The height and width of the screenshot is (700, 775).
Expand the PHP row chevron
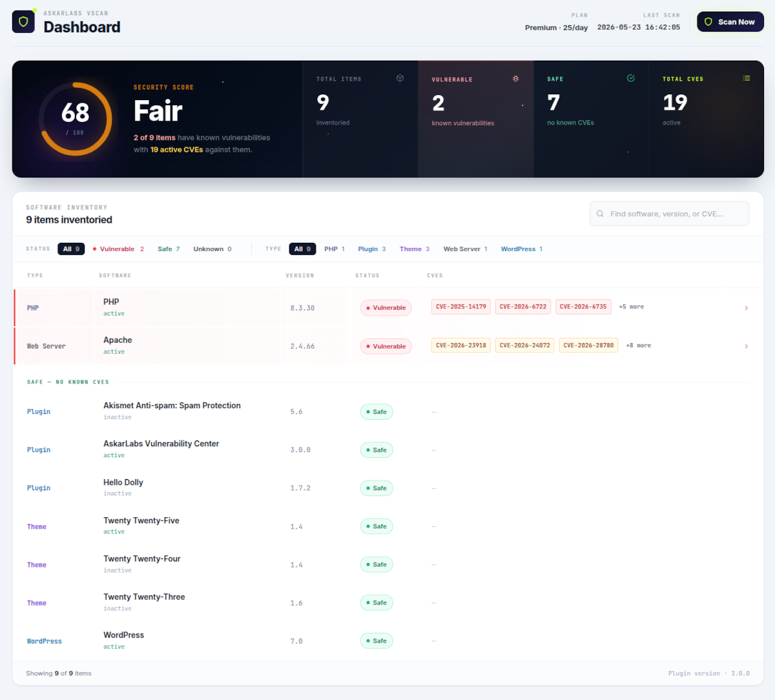[x=747, y=308]
